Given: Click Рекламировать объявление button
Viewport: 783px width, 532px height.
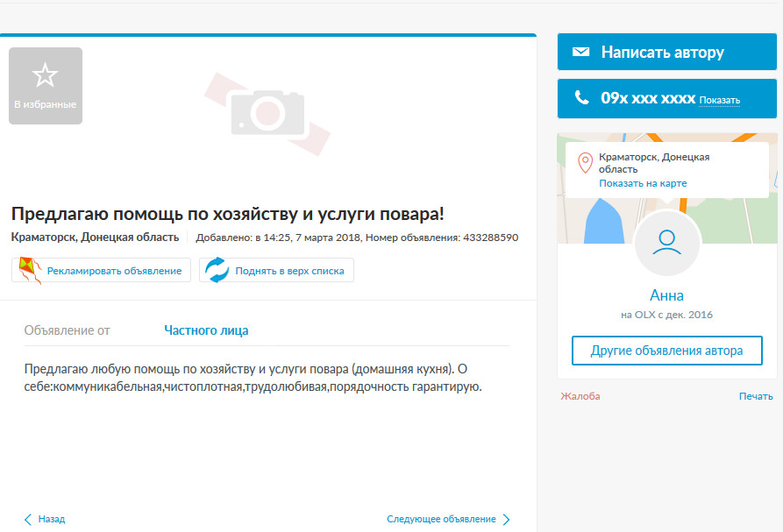Looking at the screenshot, I should click(x=102, y=270).
